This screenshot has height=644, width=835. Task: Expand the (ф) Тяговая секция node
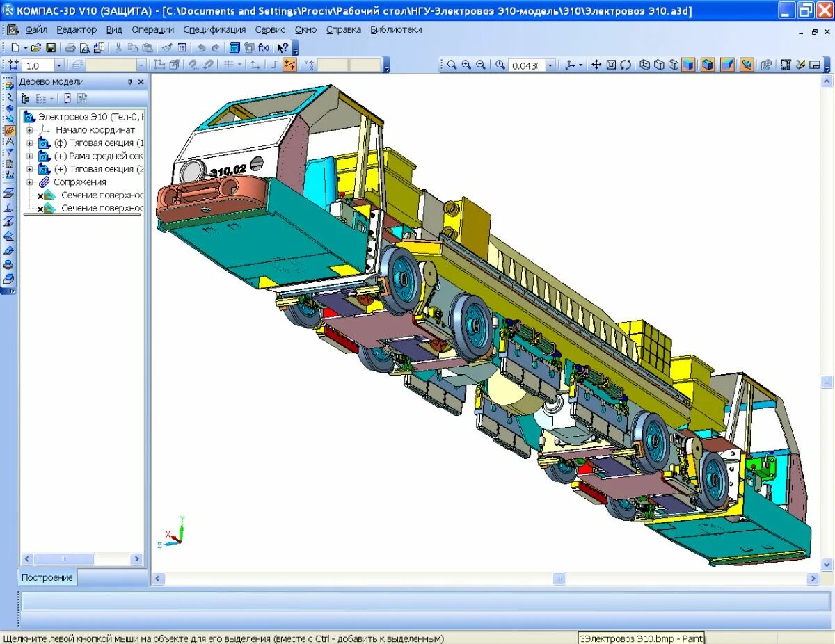(x=30, y=143)
